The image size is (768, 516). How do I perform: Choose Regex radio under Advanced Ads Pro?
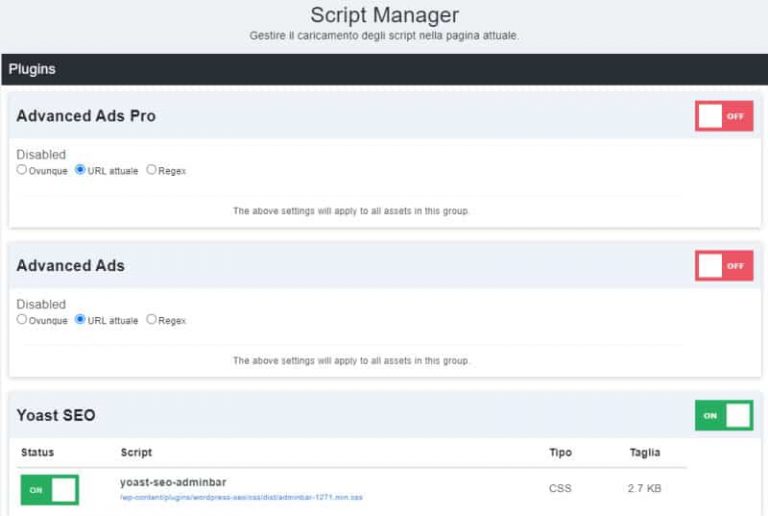point(152,170)
